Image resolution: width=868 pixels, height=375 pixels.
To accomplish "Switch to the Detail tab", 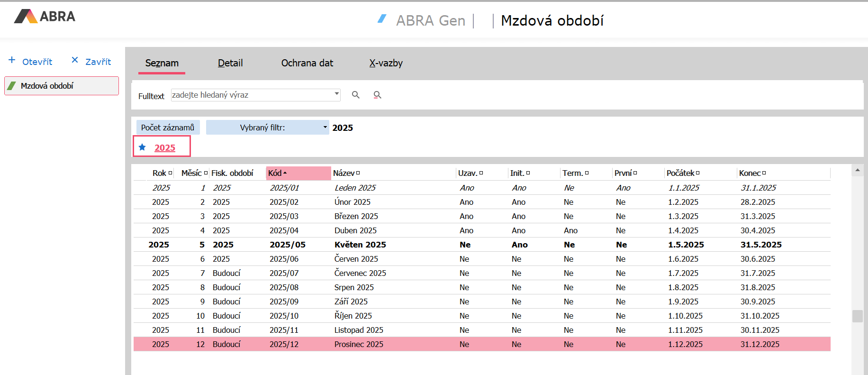I will tap(230, 63).
